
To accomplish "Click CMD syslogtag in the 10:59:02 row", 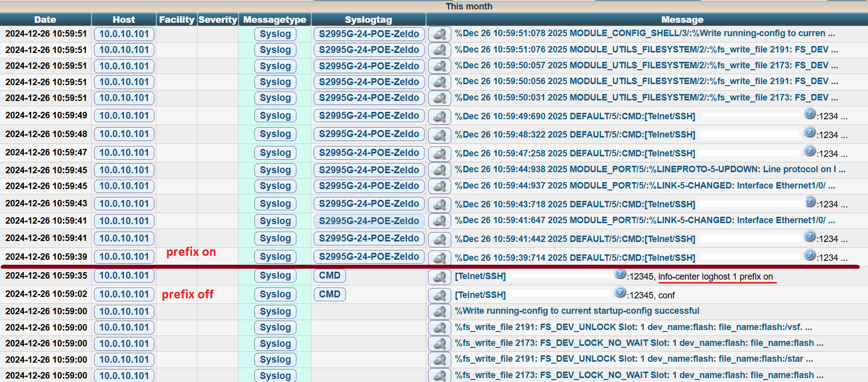I will (x=330, y=294).
